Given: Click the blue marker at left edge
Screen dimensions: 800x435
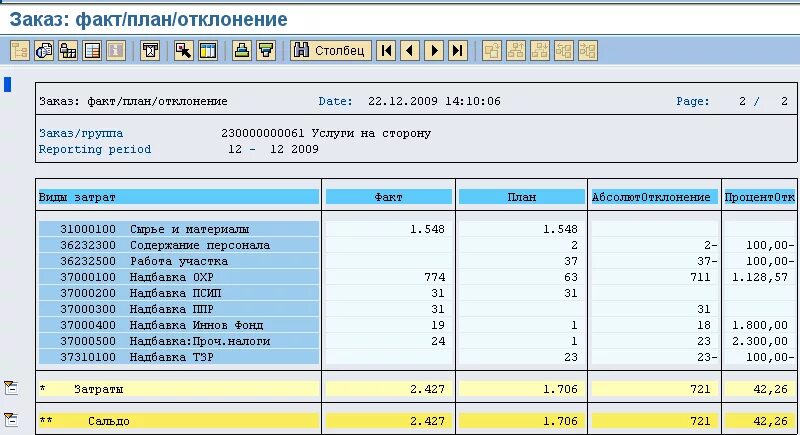Looking at the screenshot, I should click(x=7, y=84).
